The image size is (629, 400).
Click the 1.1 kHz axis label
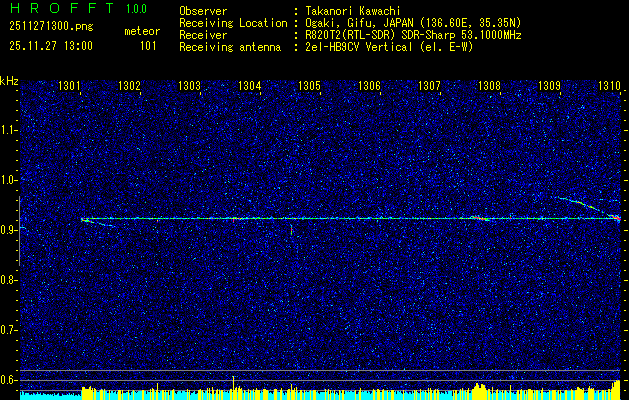click(8, 130)
